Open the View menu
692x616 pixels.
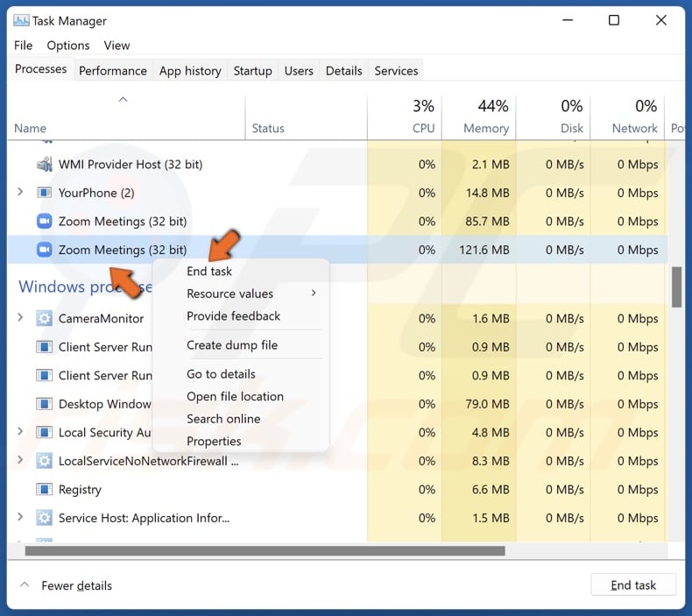117,46
